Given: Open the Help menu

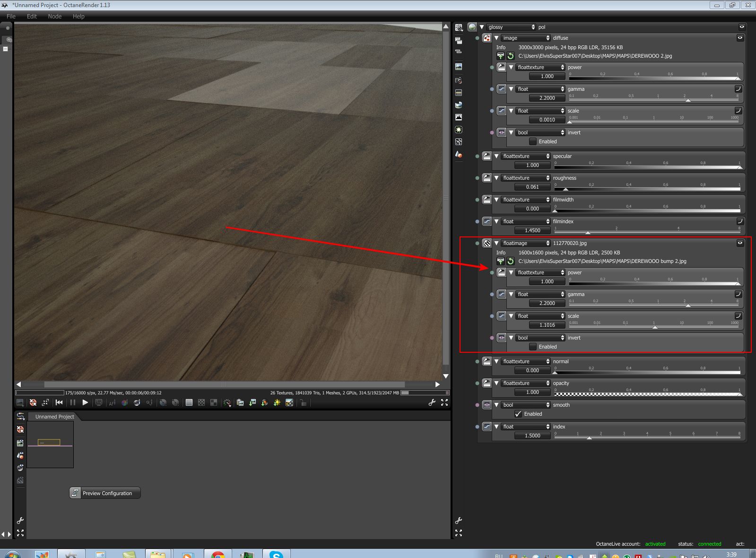Looking at the screenshot, I should tap(78, 16).
